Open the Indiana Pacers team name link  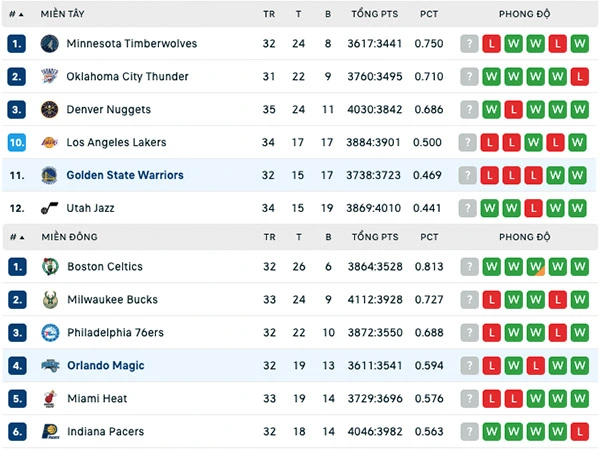point(106,432)
